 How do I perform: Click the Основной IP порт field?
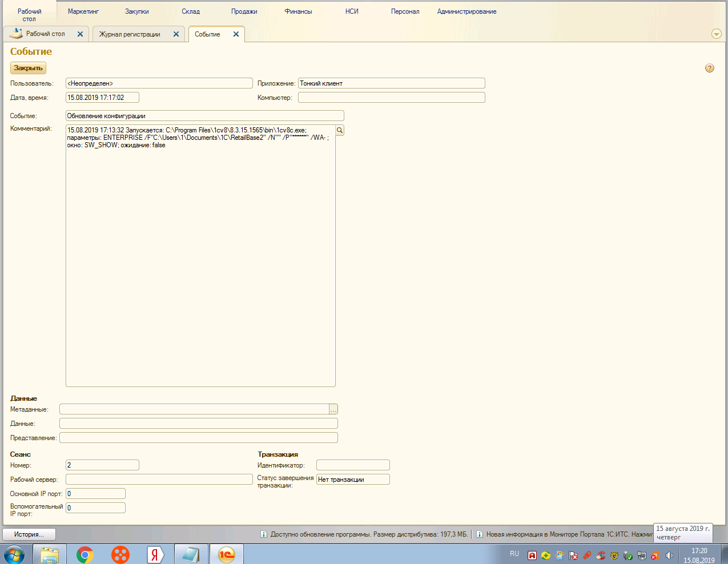click(95, 494)
